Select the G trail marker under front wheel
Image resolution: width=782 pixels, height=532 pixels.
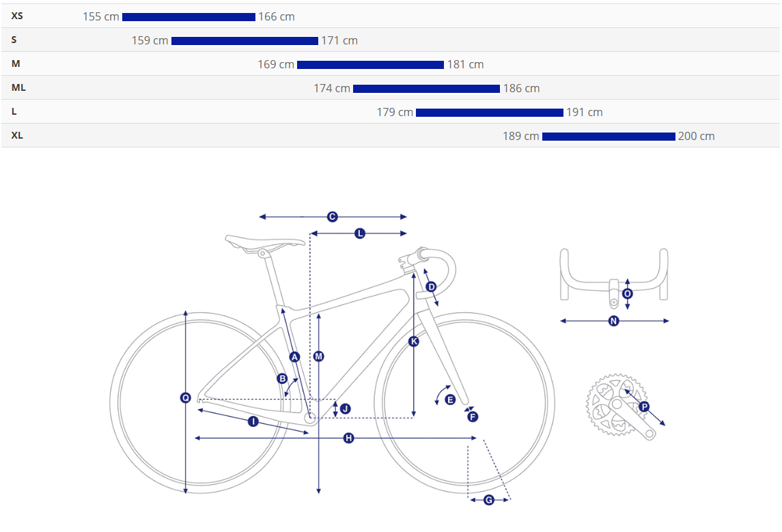(x=489, y=500)
